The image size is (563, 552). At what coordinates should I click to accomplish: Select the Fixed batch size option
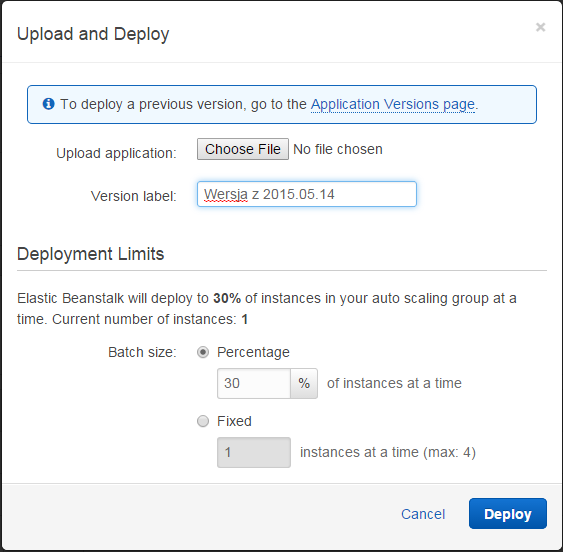pyautogui.click(x=203, y=421)
